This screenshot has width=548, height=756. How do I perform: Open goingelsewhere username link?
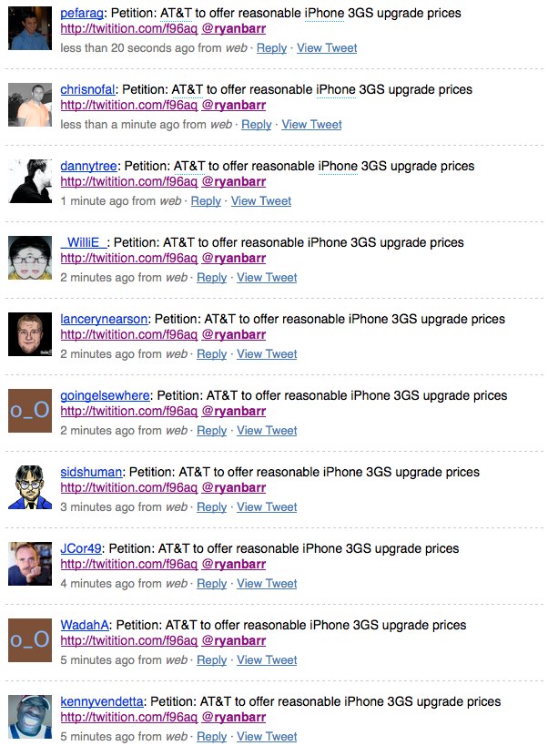tap(105, 396)
